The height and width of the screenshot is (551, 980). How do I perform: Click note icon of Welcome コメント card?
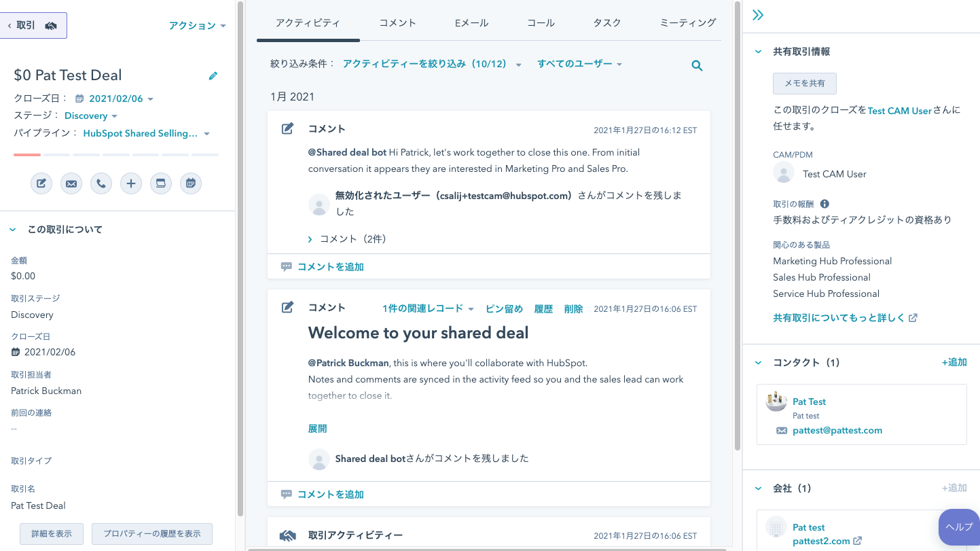pos(288,308)
